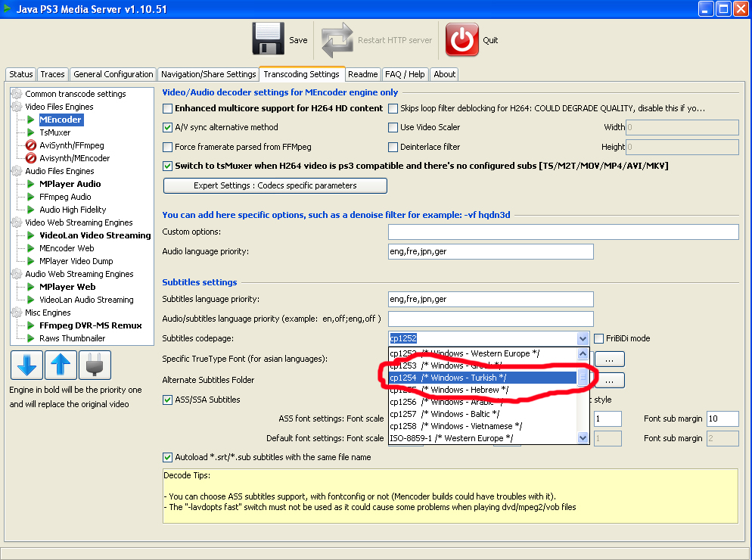Click the gear icon of Audio Files Engines
The image size is (752, 560).
[17, 171]
